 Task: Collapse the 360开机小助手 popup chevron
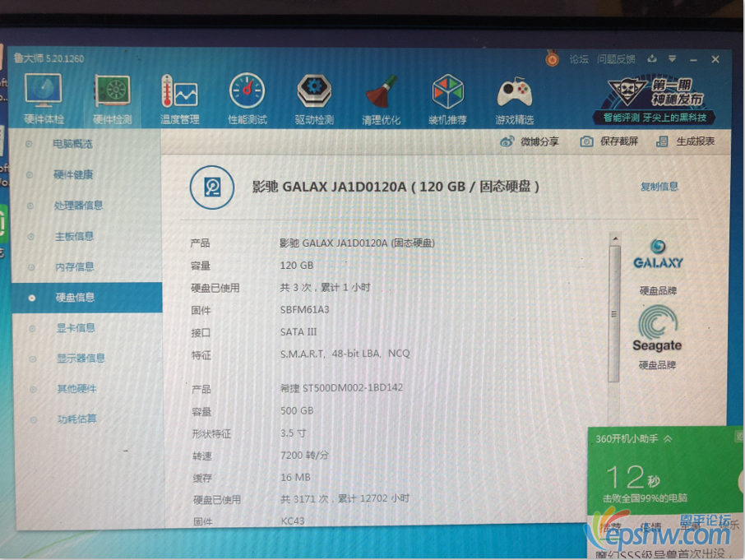tap(668, 439)
